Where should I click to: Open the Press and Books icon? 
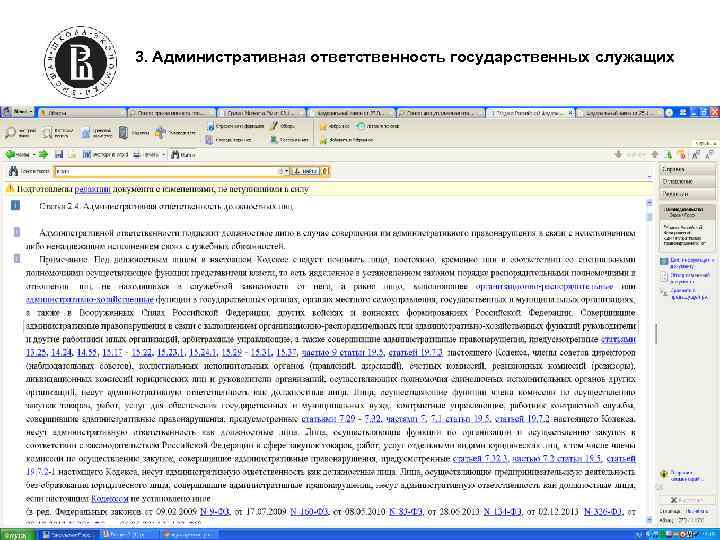(x=274, y=140)
